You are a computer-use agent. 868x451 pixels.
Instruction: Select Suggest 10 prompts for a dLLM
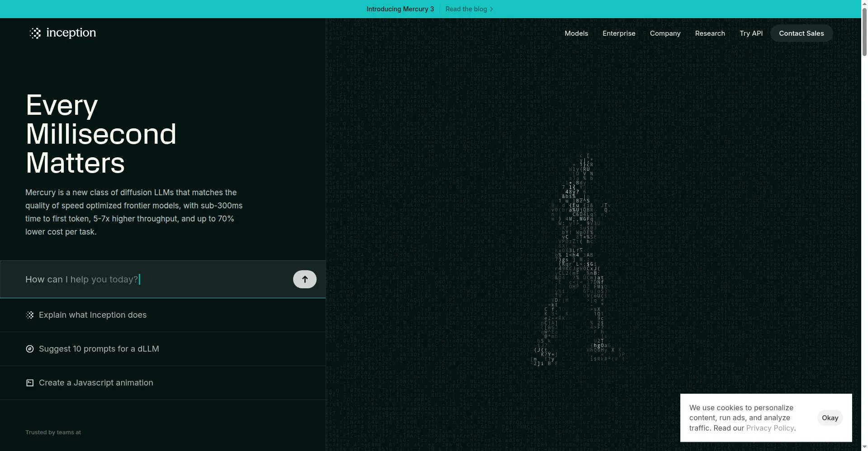pyautogui.click(x=163, y=349)
